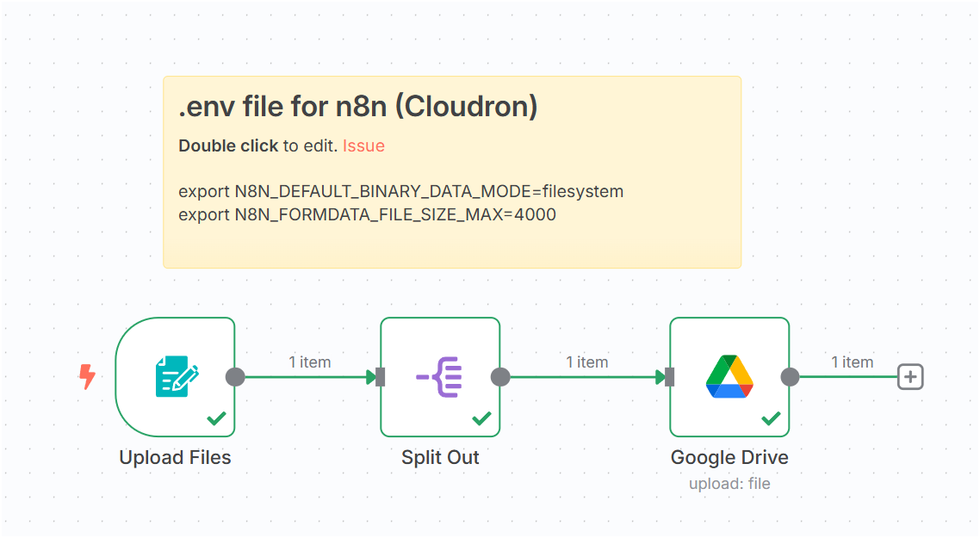Click the Google Drive output connector dot
Screen dimensions: 980x538
[790, 377]
